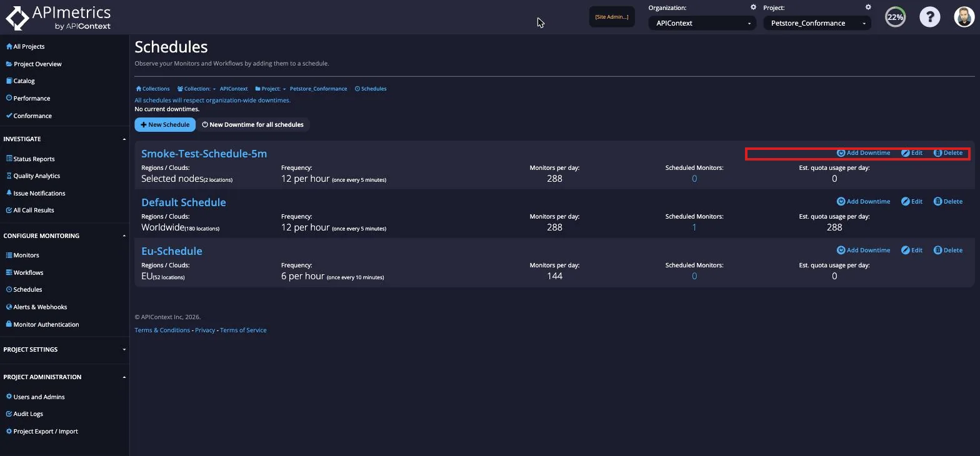Open the Project settings gear icon

click(x=868, y=7)
